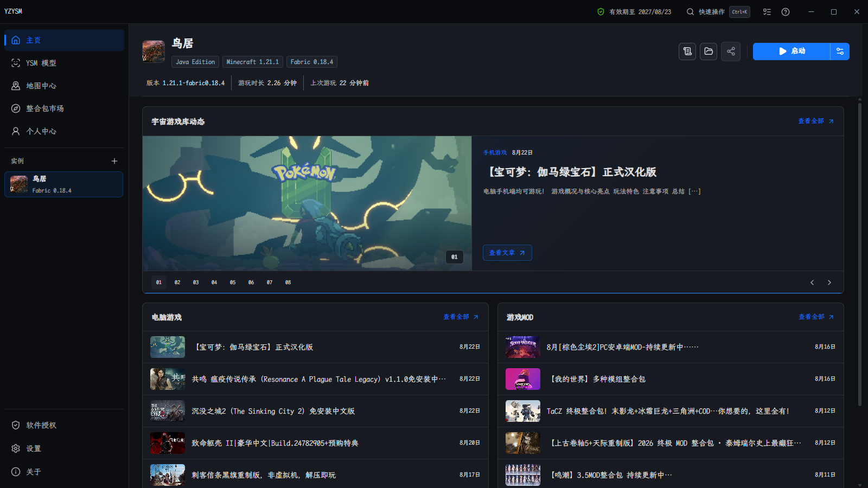
Task: Go to 地图中心 map center
Action: [64, 86]
